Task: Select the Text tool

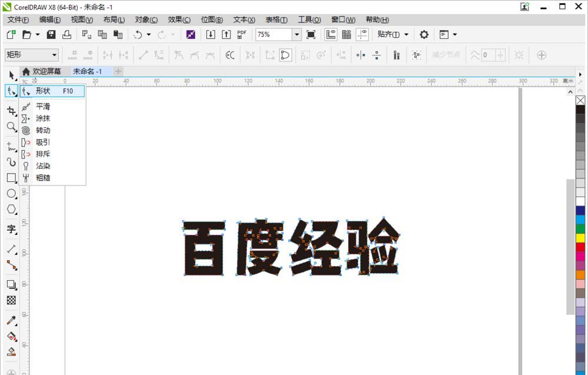Action: (11, 230)
